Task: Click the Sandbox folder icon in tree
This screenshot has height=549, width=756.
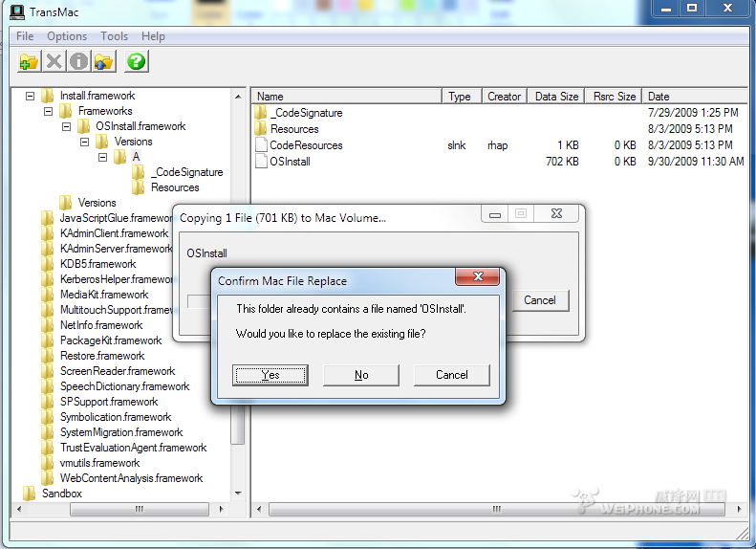Action: (30, 494)
